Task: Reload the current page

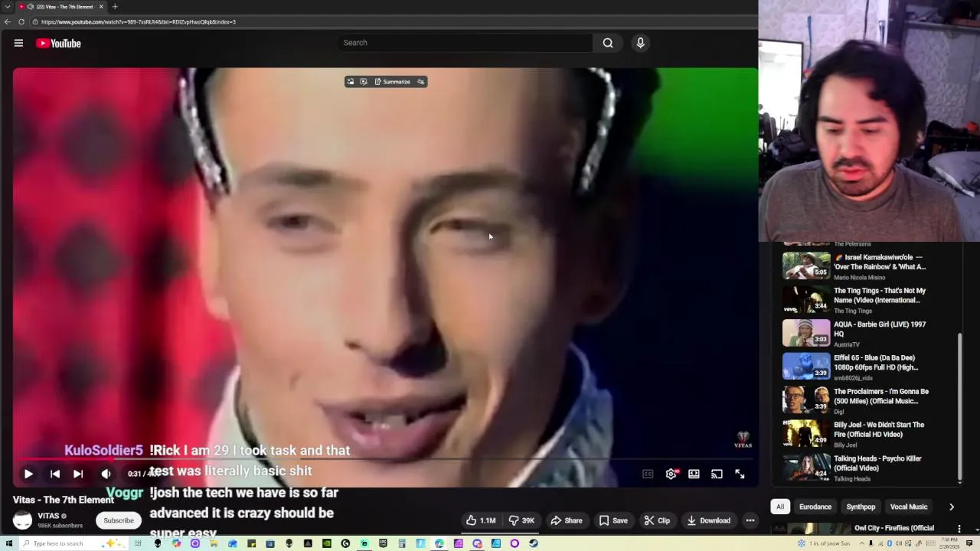Action: 21,22
